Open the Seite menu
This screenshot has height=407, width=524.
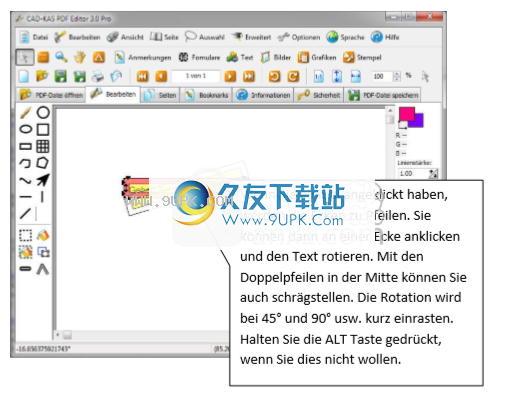164,37
